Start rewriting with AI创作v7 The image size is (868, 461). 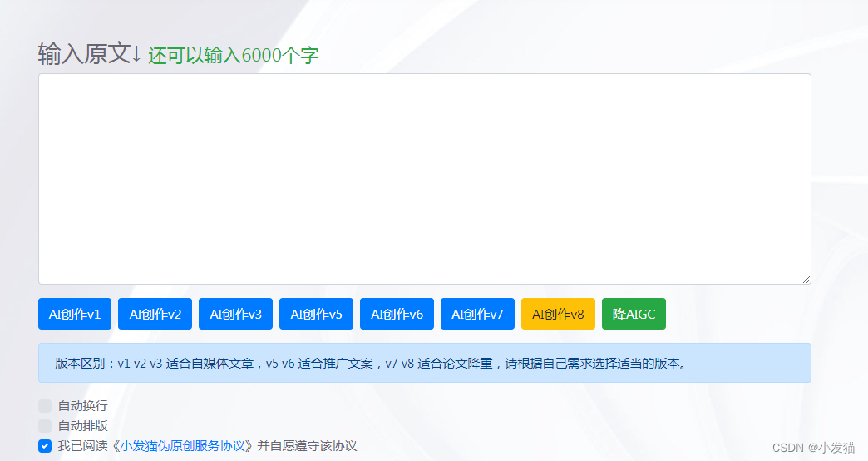477,314
